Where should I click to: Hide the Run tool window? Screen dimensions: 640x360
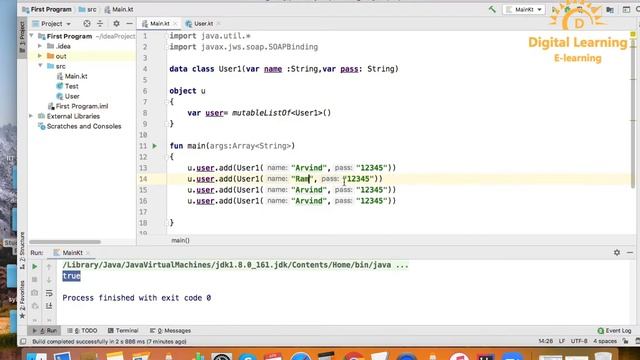click(630, 253)
